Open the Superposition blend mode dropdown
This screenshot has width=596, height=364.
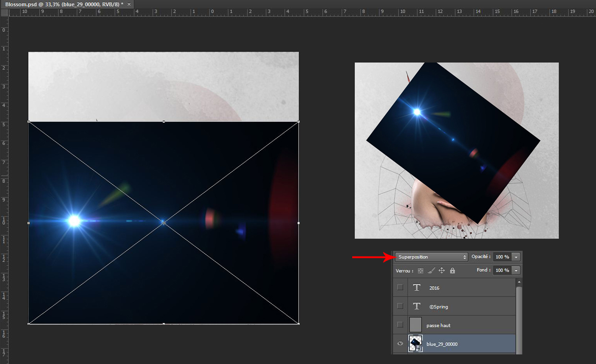[431, 257]
